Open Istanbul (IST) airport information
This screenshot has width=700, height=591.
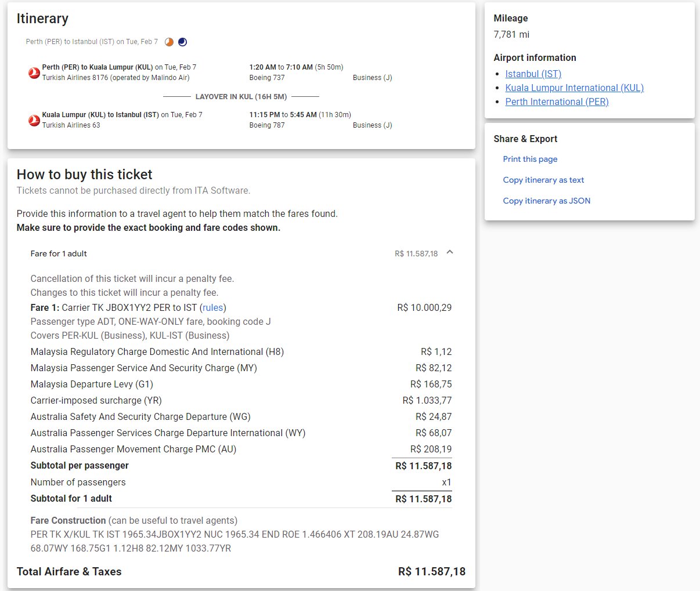point(533,74)
